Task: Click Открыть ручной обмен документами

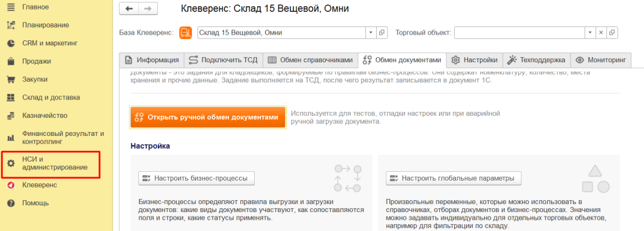Action: [x=208, y=117]
